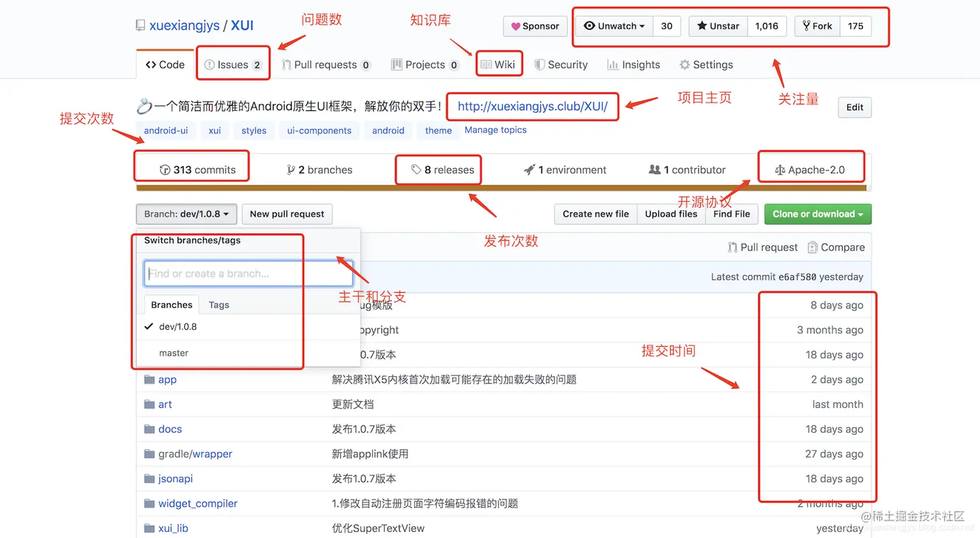Open the Branch: dev/1.0.8 selector
Screen dimensions: 980x538
pos(187,214)
